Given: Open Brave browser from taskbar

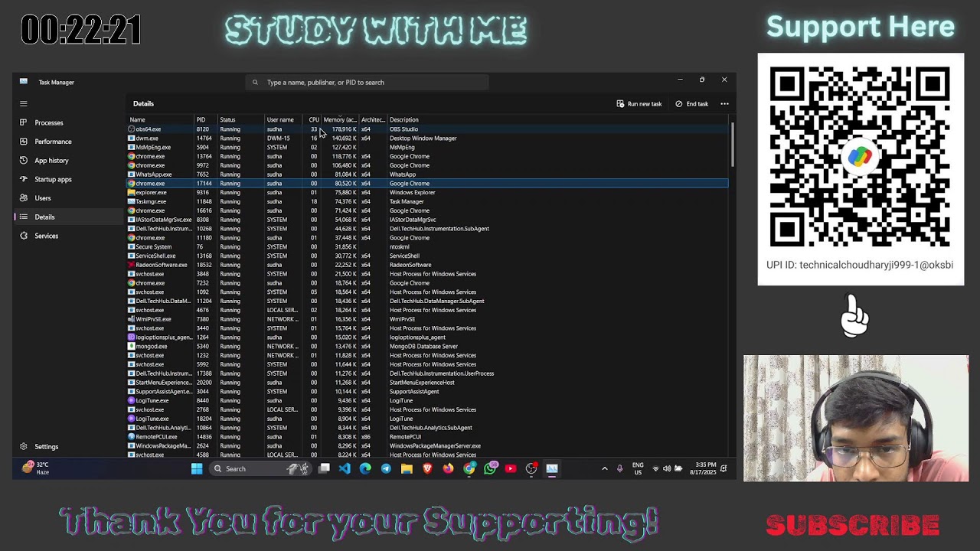Looking at the screenshot, I should coord(427,468).
